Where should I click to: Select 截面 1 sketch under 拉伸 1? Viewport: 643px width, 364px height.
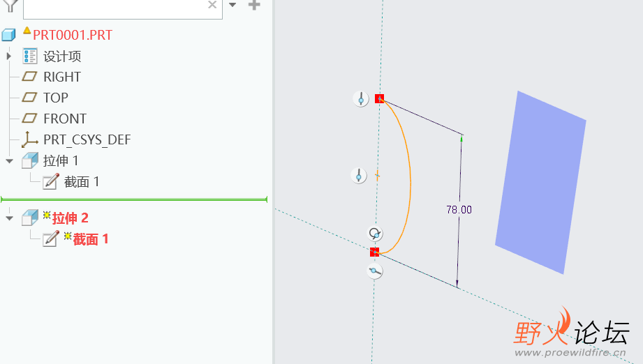82,182
